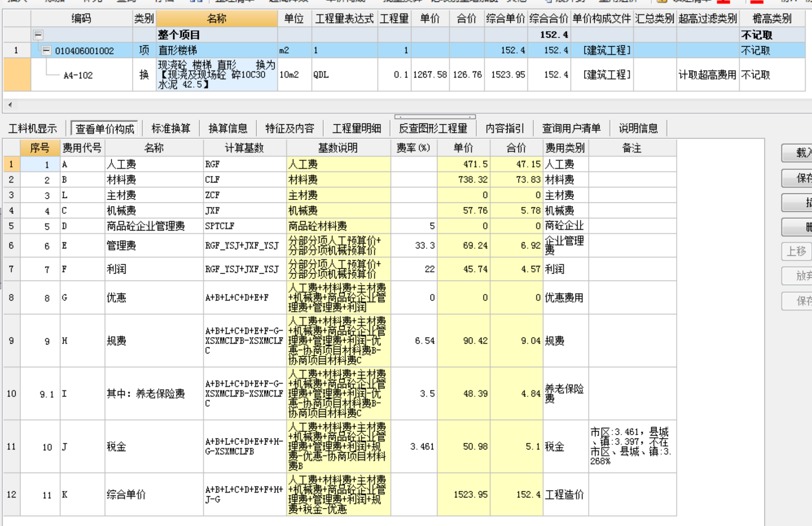
Task: Click the 编码 column header
Action: tap(81, 18)
